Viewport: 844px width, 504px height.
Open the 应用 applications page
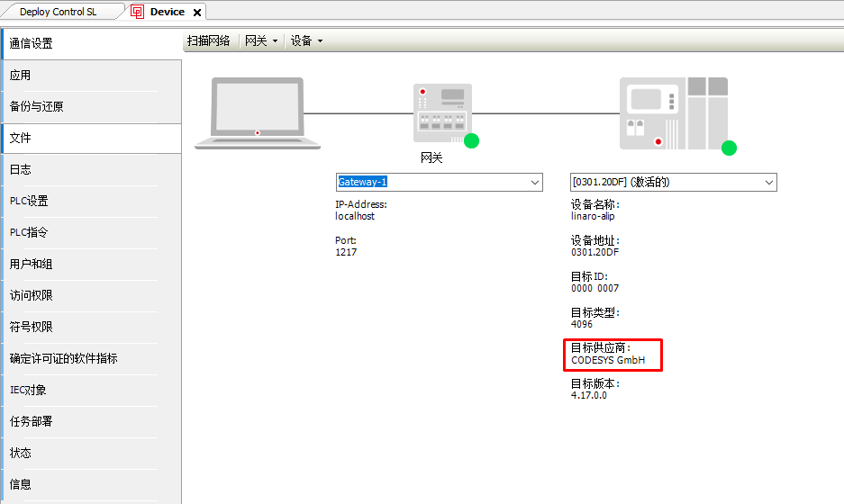click(92, 76)
